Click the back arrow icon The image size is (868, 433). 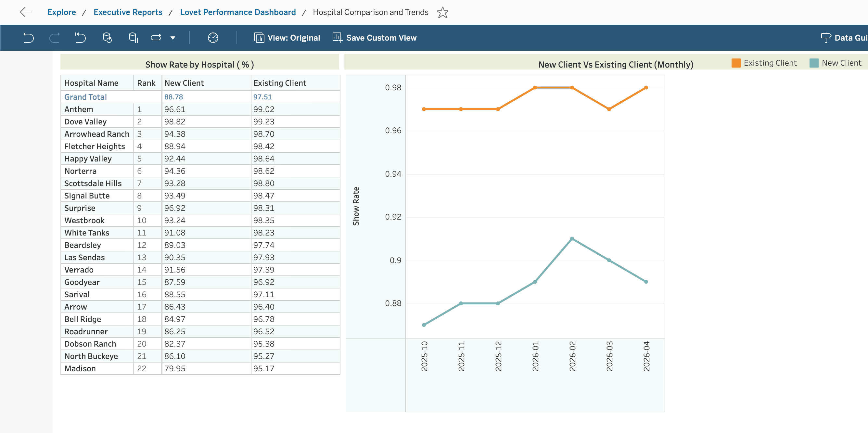click(x=26, y=12)
